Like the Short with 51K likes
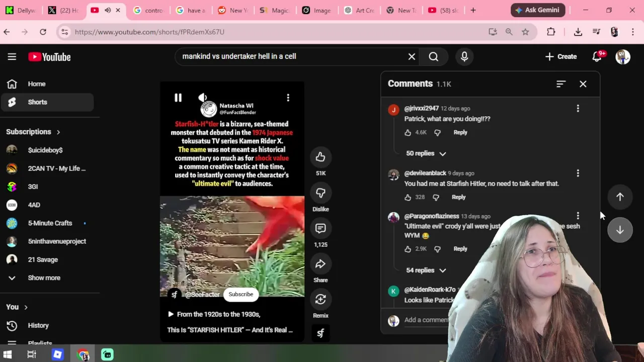 click(320, 157)
